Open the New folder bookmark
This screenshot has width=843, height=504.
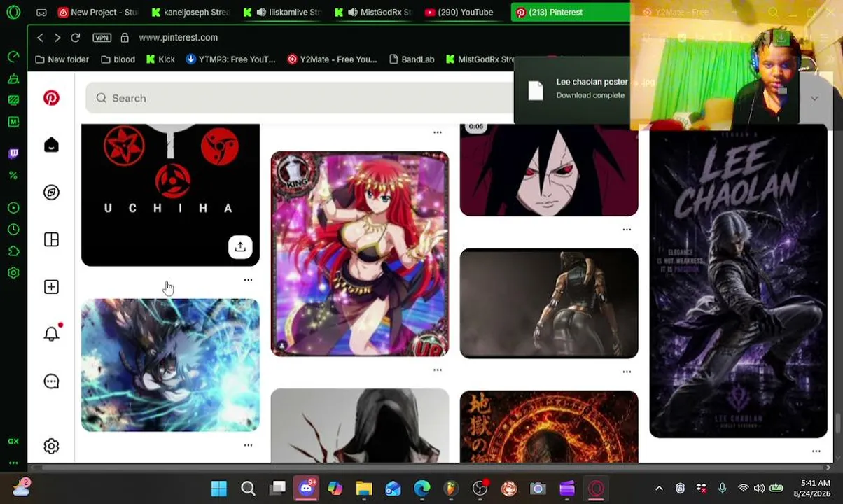coord(62,59)
